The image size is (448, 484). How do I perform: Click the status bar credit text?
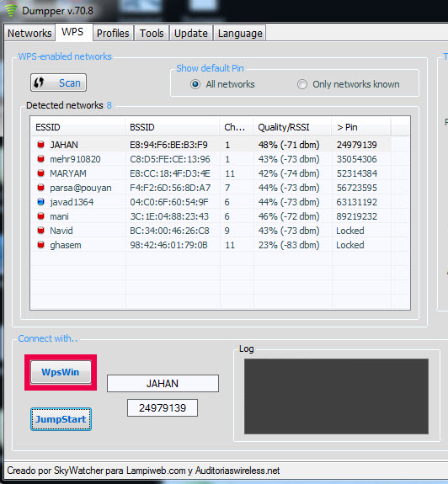tap(143, 471)
